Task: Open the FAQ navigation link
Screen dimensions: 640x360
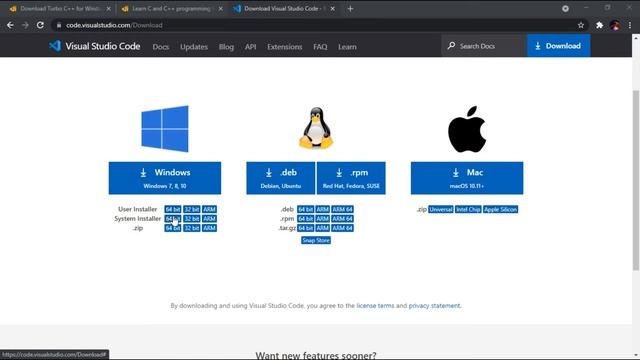Action: tap(320, 47)
